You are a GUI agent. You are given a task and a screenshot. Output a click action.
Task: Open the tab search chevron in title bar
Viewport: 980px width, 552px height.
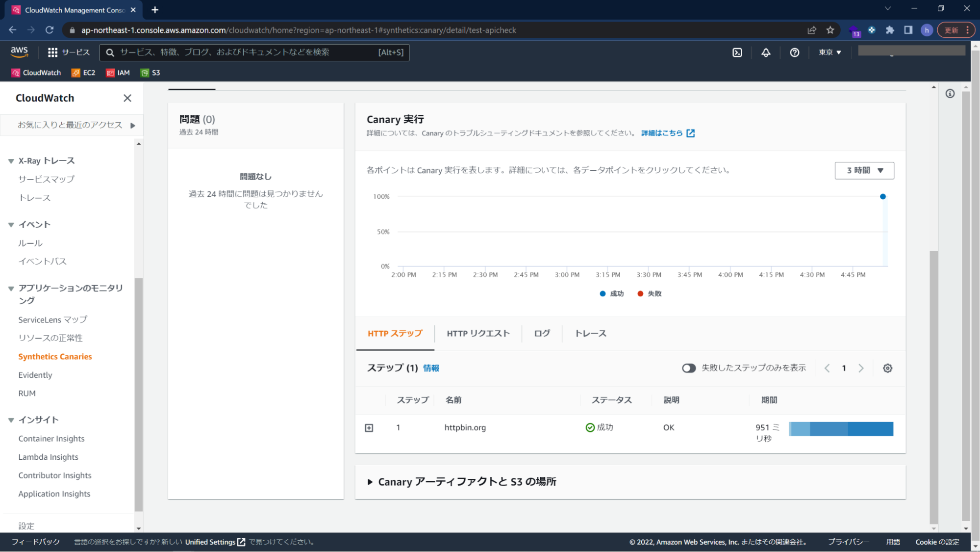pos(888,8)
